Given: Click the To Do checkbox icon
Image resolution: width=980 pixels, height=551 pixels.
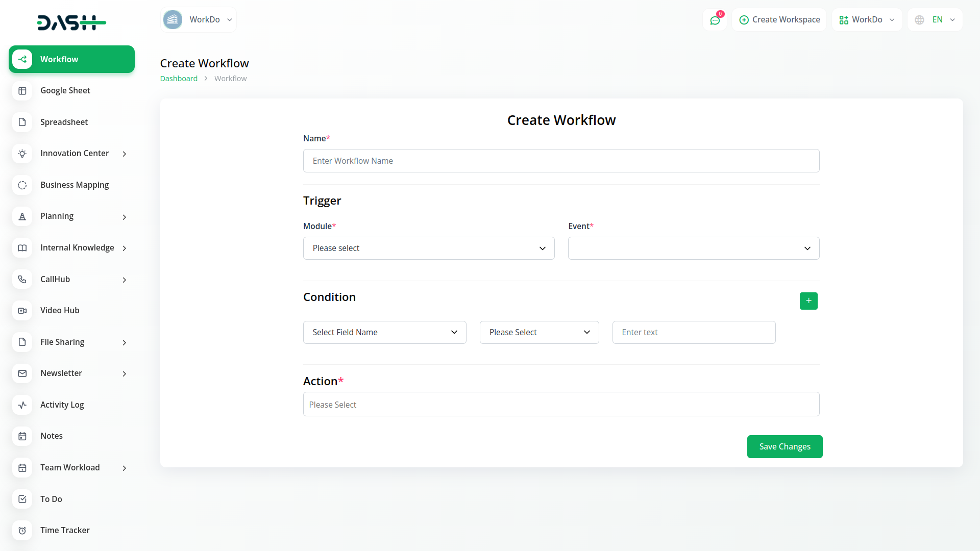Looking at the screenshot, I should pyautogui.click(x=22, y=499).
